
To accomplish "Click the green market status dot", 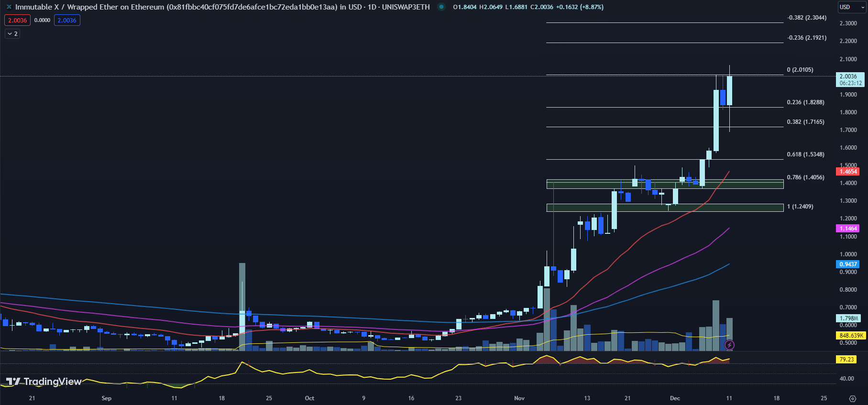I will coord(441,7).
